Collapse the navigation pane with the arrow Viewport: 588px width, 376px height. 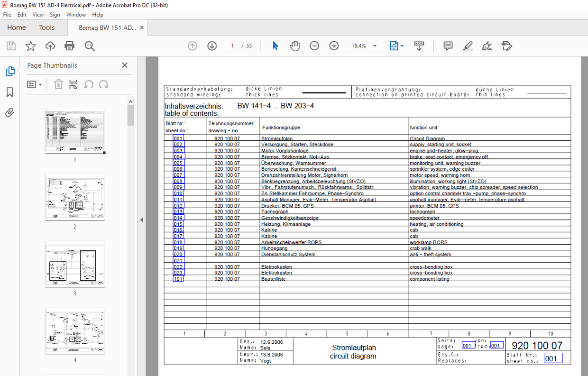click(141, 220)
